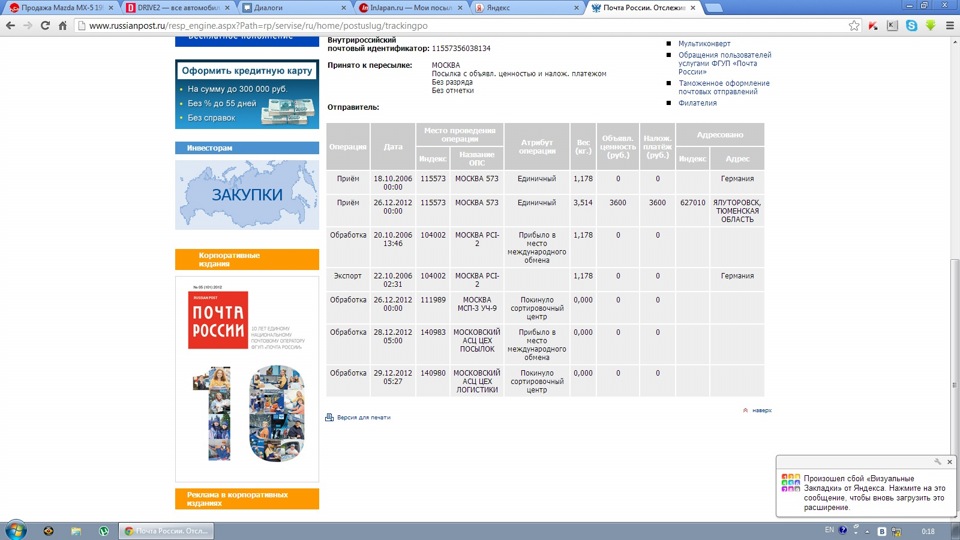Open Корпоративные издания orange button

click(x=247, y=260)
